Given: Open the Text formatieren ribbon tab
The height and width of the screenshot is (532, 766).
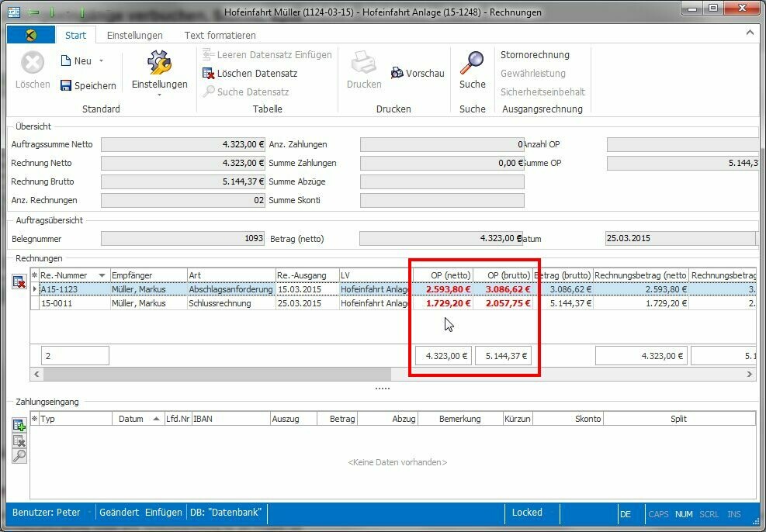Looking at the screenshot, I should [220, 35].
